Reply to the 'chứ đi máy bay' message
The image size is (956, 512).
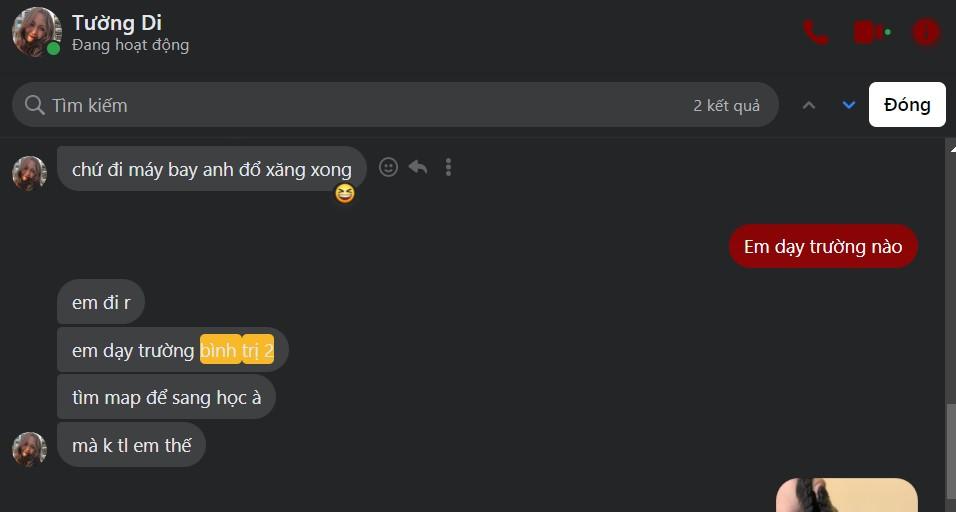click(x=418, y=168)
